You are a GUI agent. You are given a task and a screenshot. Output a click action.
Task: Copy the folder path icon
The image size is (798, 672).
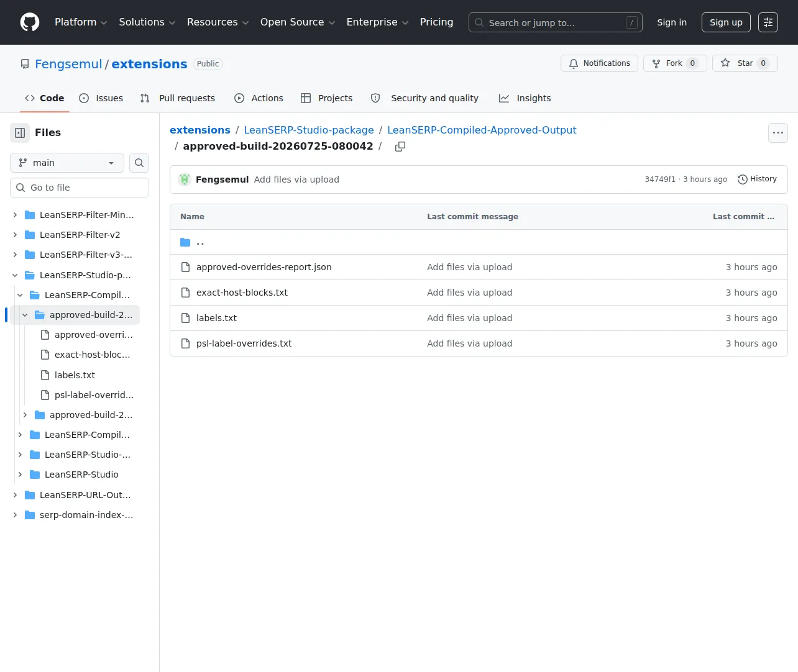tap(400, 147)
